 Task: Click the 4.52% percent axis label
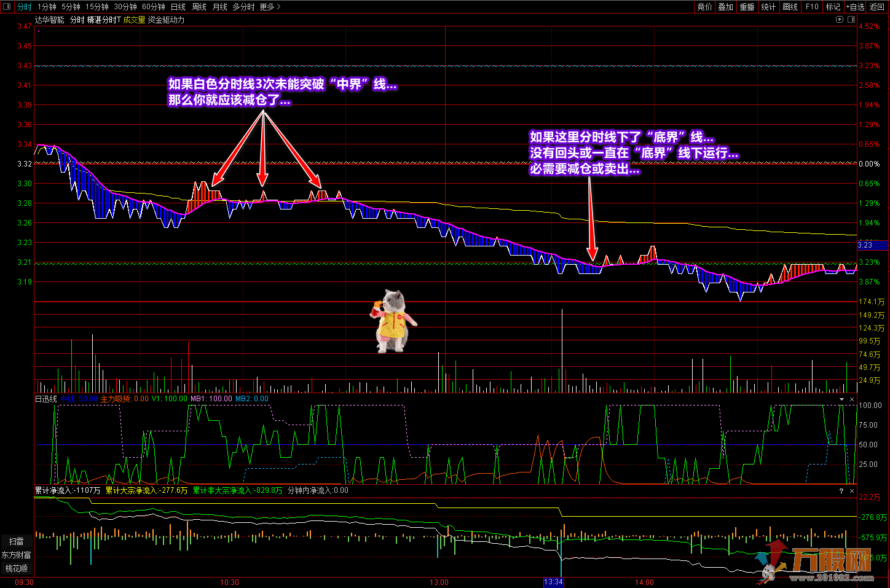coord(869,26)
